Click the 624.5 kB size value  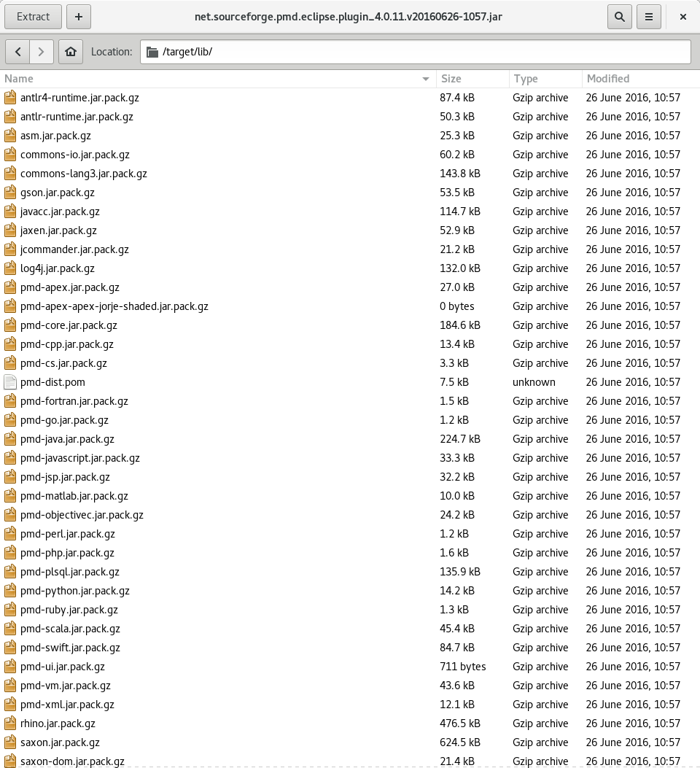pos(459,742)
